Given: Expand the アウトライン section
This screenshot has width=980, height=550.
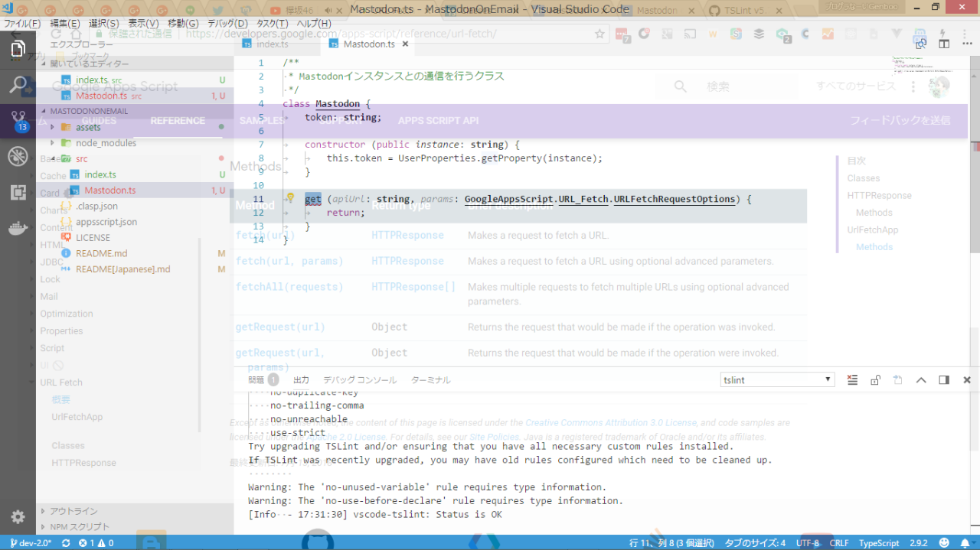Looking at the screenshot, I should (x=74, y=511).
